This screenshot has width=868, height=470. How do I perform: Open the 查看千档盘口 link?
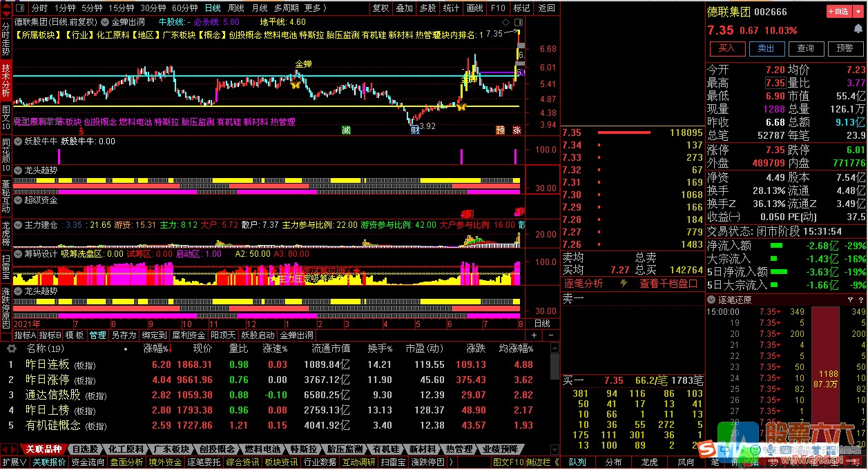coord(668,283)
